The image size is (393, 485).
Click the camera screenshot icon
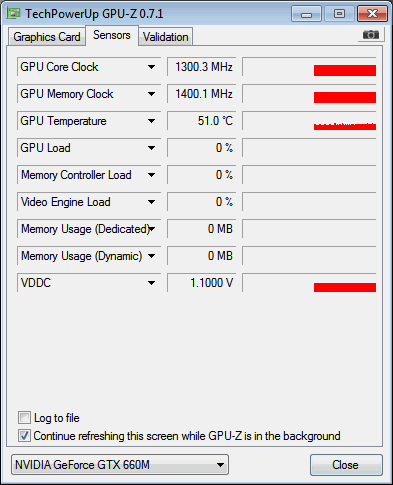click(371, 34)
